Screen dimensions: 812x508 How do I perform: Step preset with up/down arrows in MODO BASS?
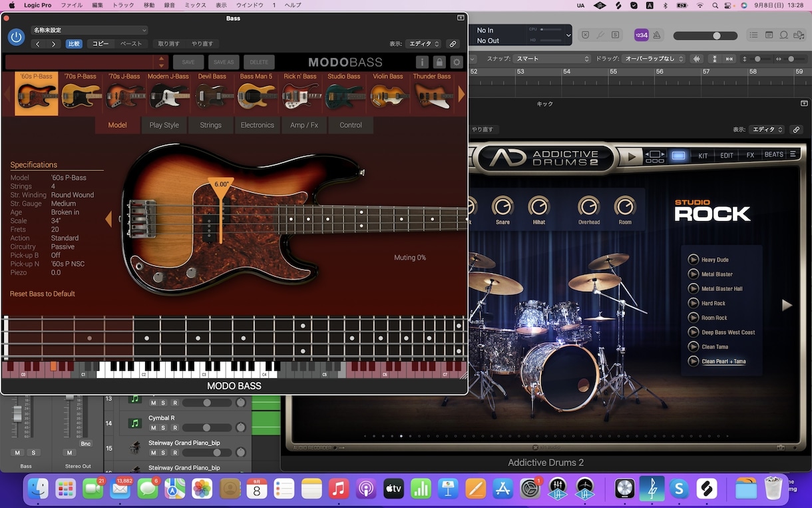(161, 62)
